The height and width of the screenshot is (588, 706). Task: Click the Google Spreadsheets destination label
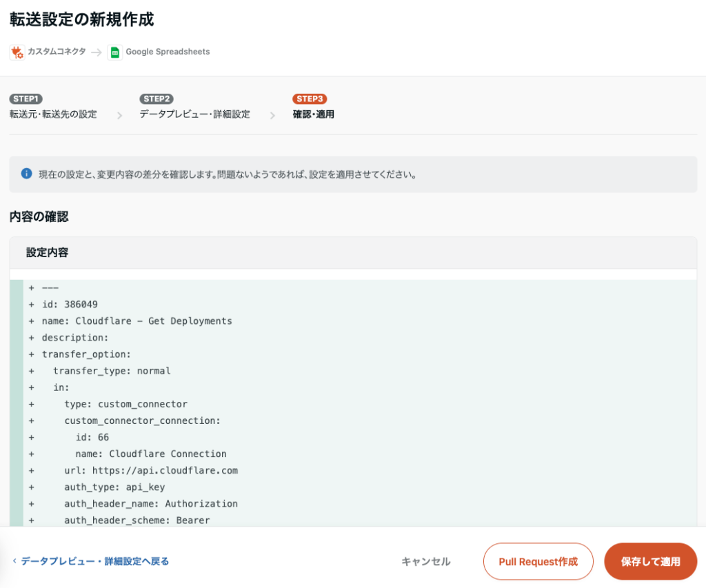click(168, 52)
